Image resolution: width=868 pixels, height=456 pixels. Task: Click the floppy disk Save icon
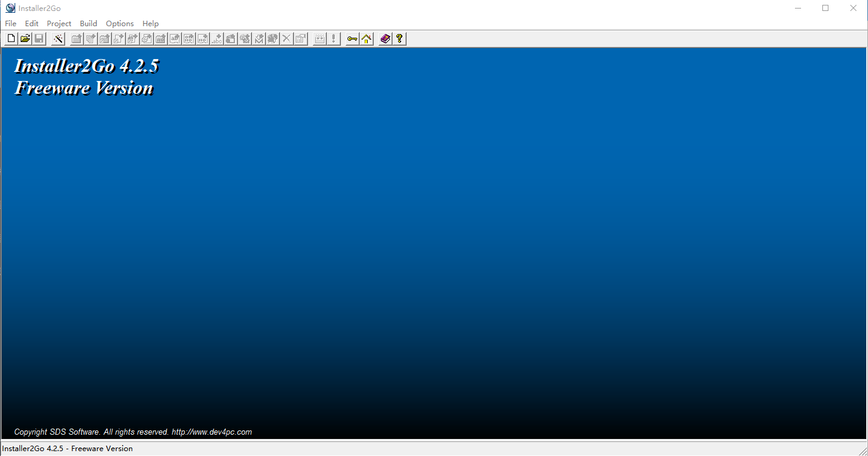39,39
